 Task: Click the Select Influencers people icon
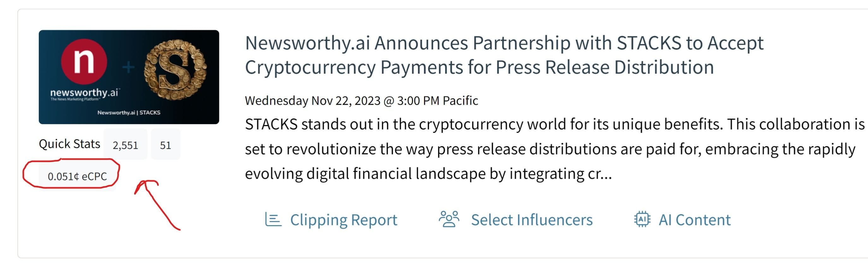448,219
